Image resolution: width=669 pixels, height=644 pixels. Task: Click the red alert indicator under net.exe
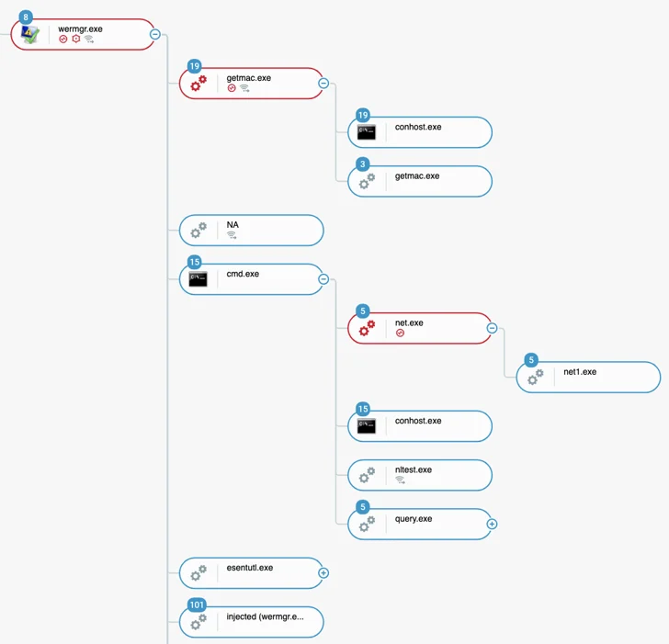click(x=400, y=333)
